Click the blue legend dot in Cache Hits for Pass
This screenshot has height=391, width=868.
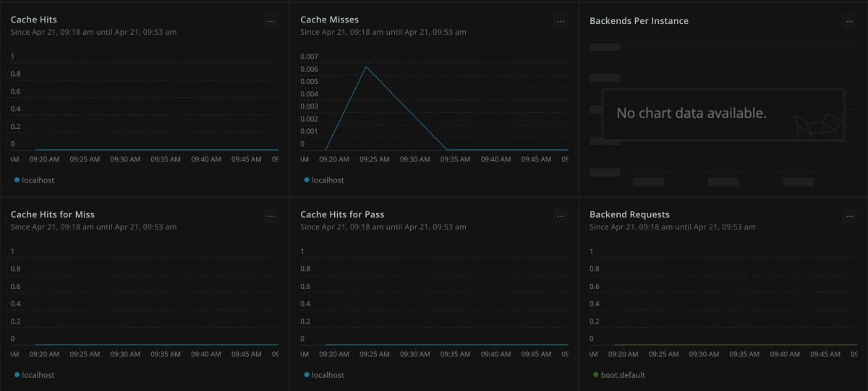307,375
